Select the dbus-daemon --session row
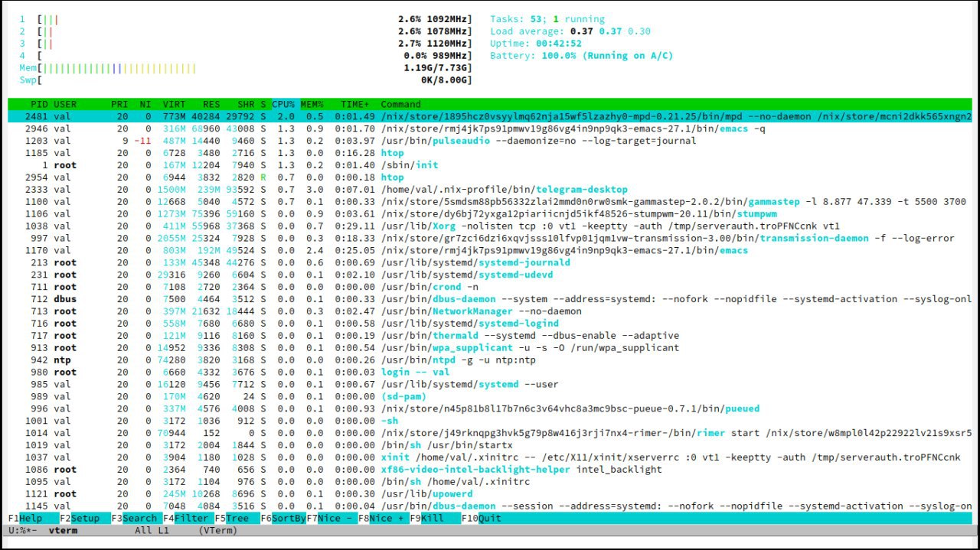Screen dimensions: 980x550 click(490, 506)
